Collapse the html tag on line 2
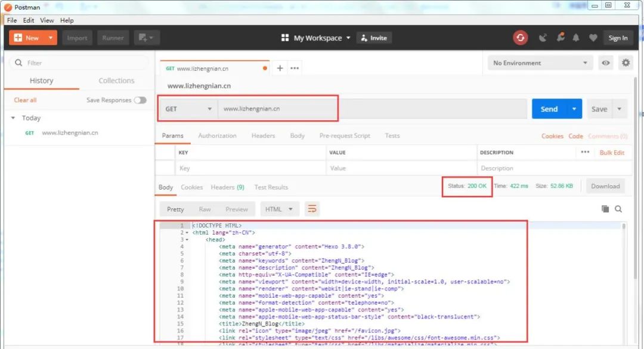 187,232
